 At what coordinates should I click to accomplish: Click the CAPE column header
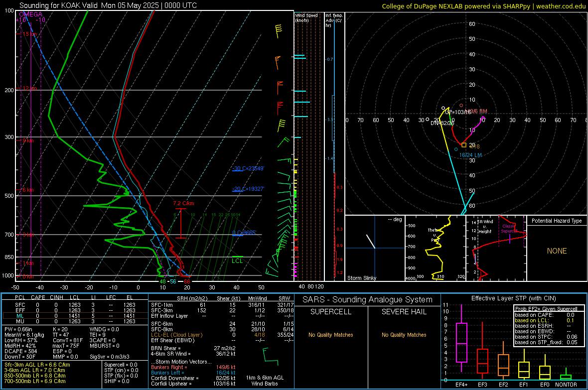(x=38, y=297)
